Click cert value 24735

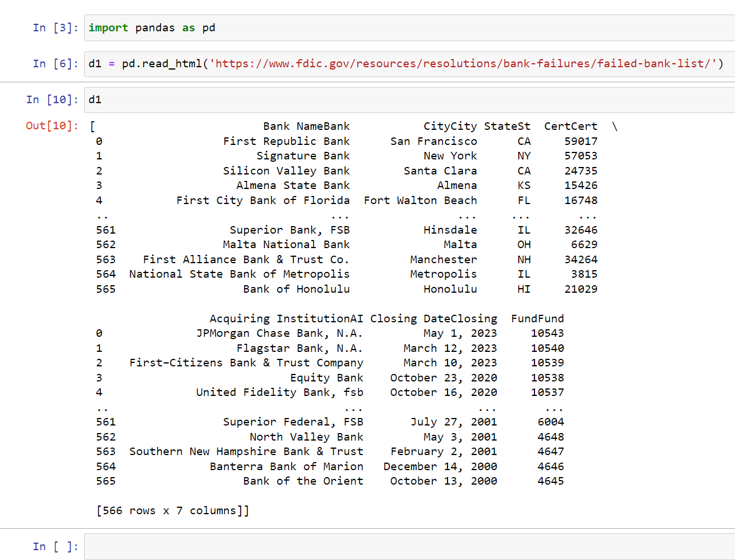[x=581, y=171]
